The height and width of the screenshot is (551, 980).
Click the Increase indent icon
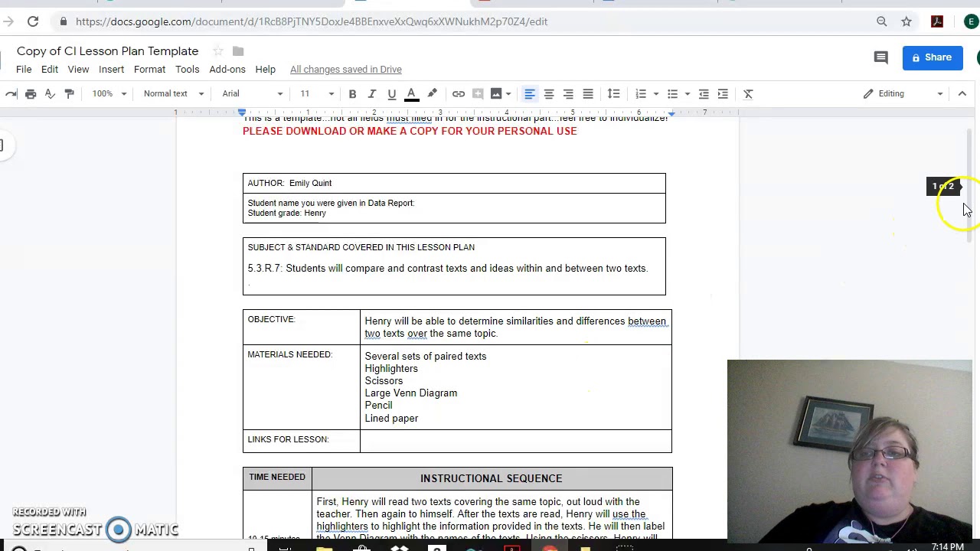tap(723, 93)
